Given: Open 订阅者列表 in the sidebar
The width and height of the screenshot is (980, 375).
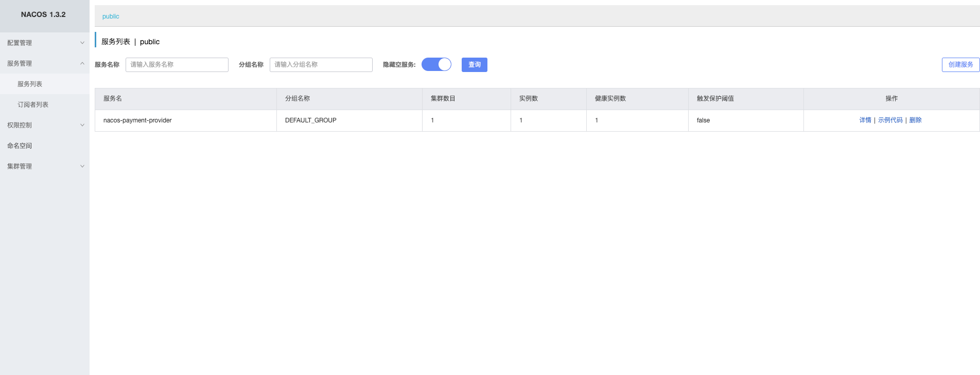Looking at the screenshot, I should tap(33, 104).
